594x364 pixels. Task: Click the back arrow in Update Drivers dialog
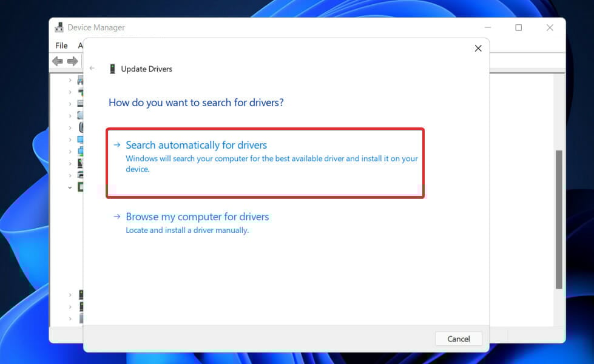click(92, 68)
